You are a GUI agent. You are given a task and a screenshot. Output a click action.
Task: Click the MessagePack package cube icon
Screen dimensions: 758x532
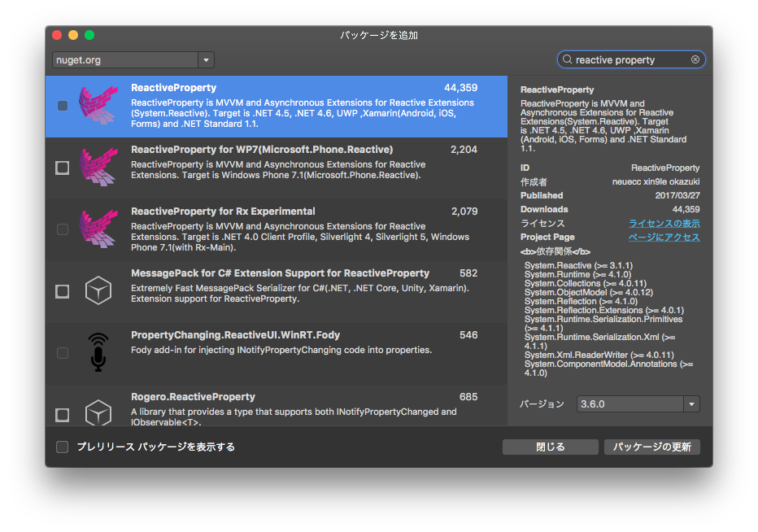[98, 290]
